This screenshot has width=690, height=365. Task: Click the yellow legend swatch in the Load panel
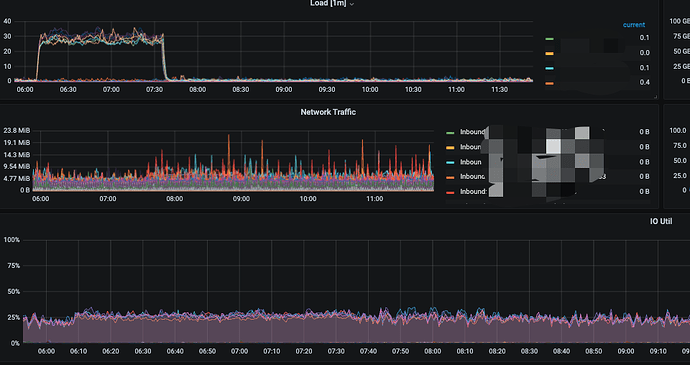tap(549, 54)
